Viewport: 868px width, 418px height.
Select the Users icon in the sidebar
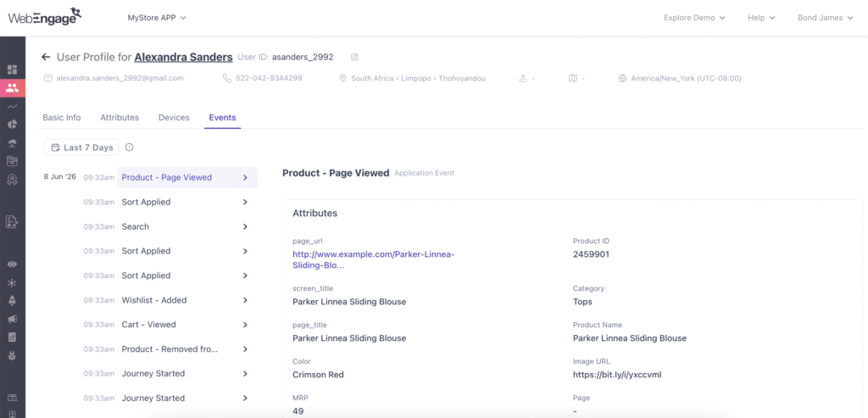click(12, 88)
